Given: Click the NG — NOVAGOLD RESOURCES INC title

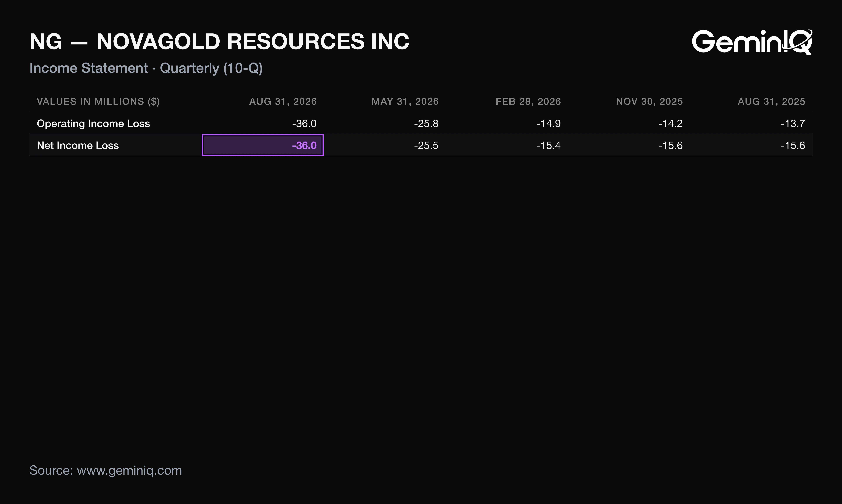Looking at the screenshot, I should click(x=220, y=42).
